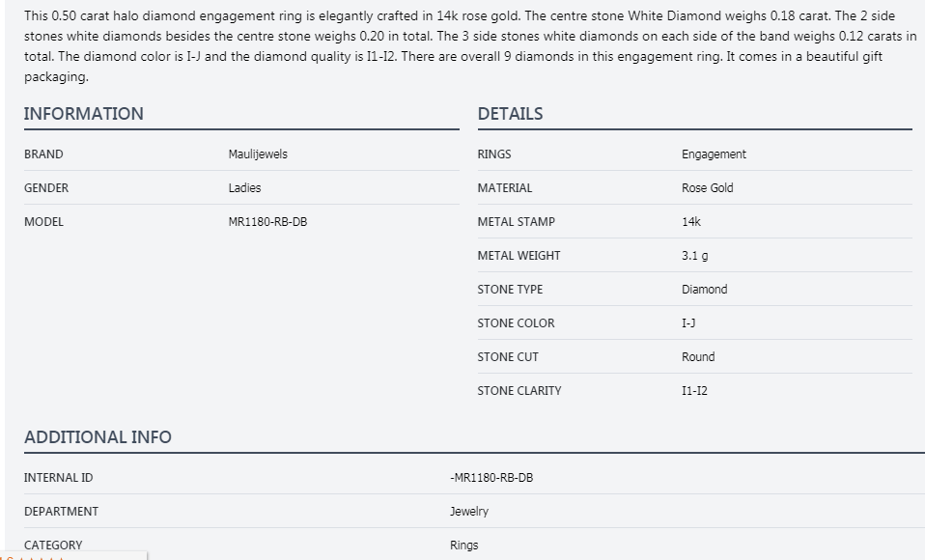Click the Ladies gender value
Screen dimensions: 925x560
244,188
